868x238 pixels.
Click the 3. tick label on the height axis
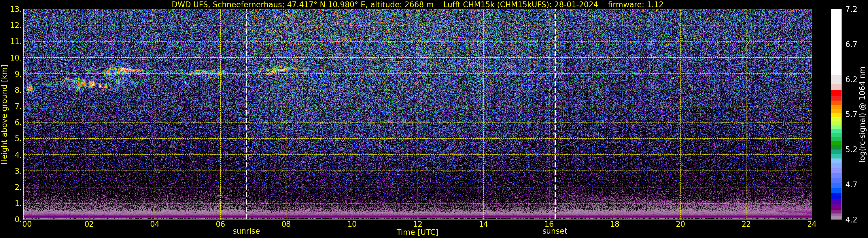[18, 171]
